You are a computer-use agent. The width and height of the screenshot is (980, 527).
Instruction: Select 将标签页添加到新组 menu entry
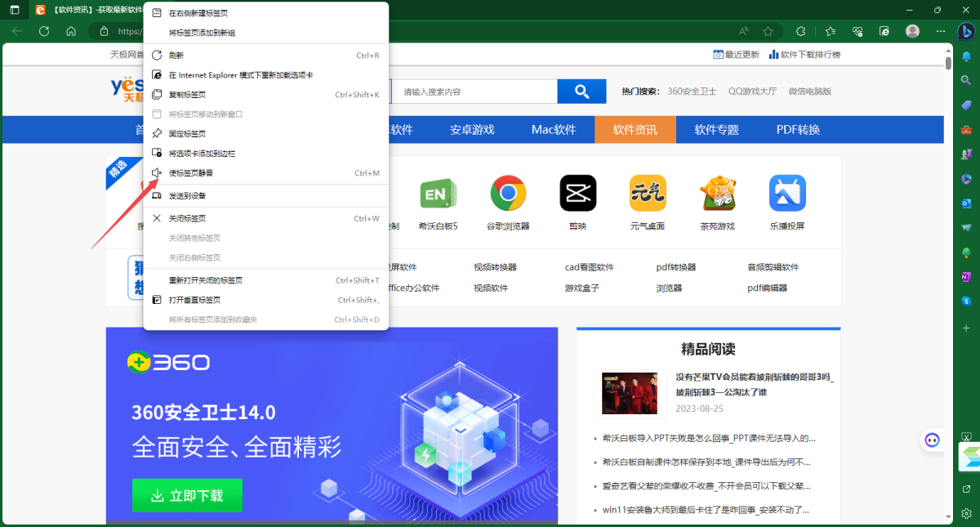pyautogui.click(x=265, y=33)
